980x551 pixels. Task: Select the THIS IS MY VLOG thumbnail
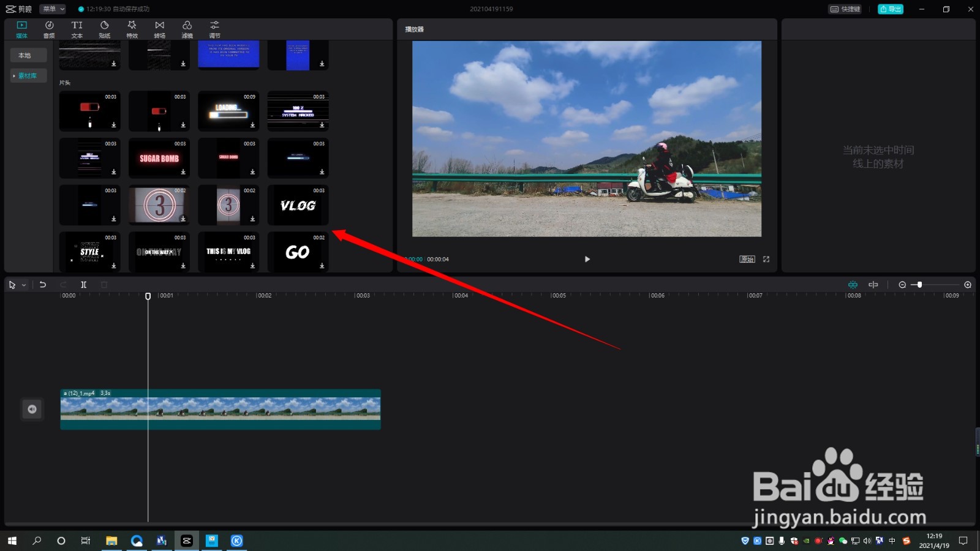tap(228, 252)
